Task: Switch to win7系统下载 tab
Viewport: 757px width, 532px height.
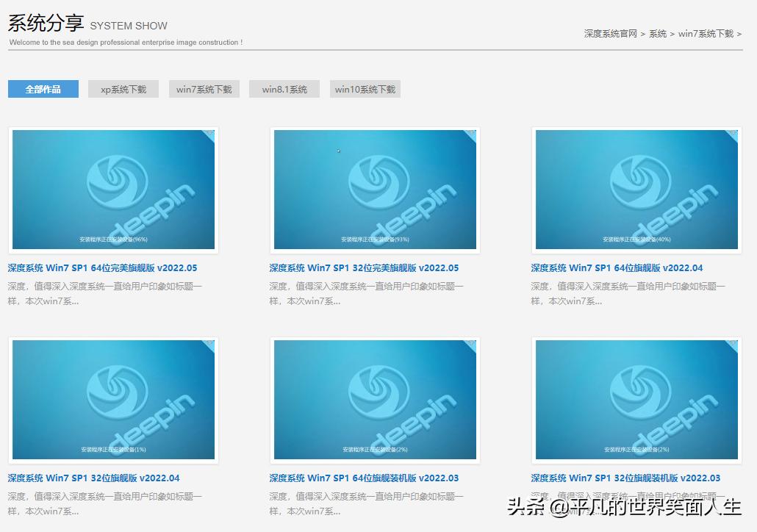Action: point(204,89)
